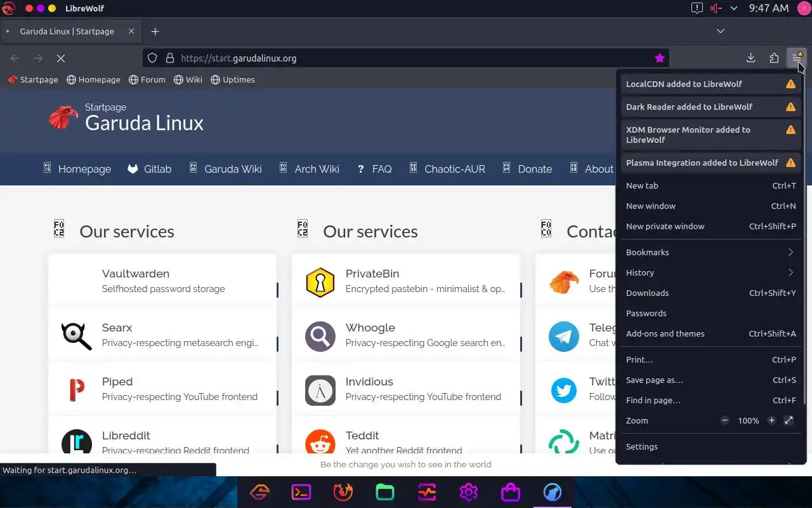Screen dimensions: 812x508
Task: Open the Forum bookmark in bookmarks toolbar
Action: tap(147, 79)
